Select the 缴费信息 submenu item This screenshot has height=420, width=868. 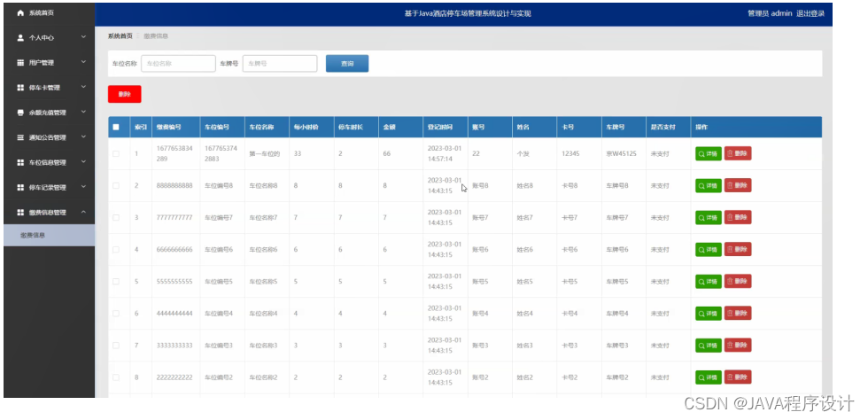50,235
